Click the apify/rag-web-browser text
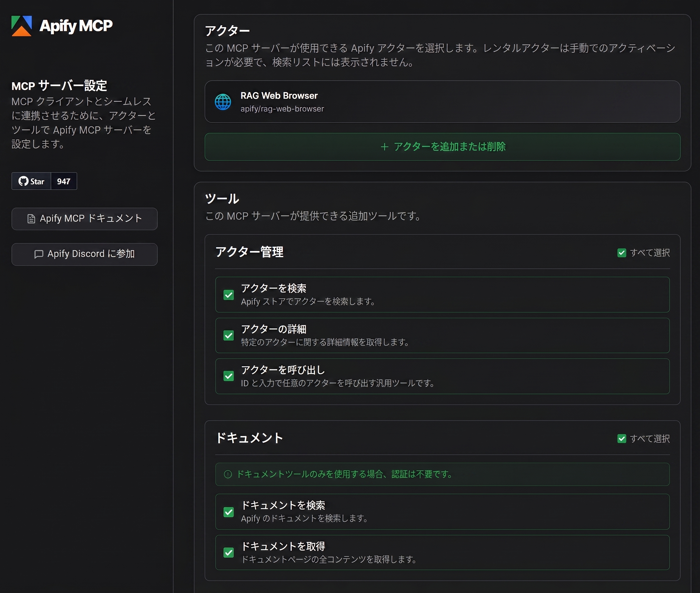Viewport: 700px width, 593px height. [x=282, y=109]
